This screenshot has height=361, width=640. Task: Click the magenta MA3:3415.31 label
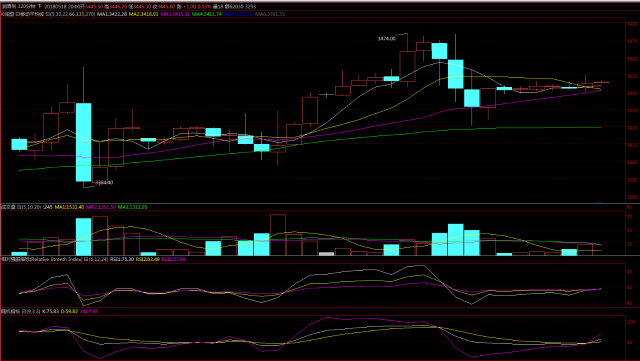click(x=175, y=14)
